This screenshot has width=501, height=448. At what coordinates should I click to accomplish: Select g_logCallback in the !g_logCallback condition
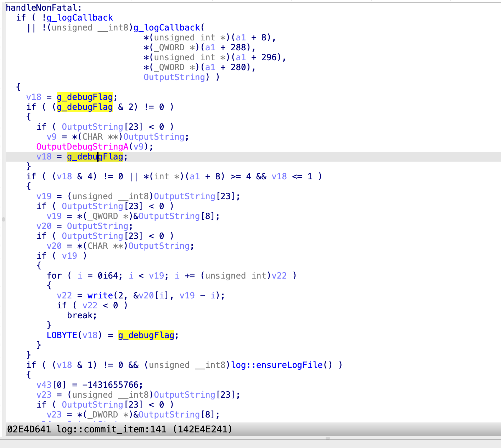coord(80,18)
